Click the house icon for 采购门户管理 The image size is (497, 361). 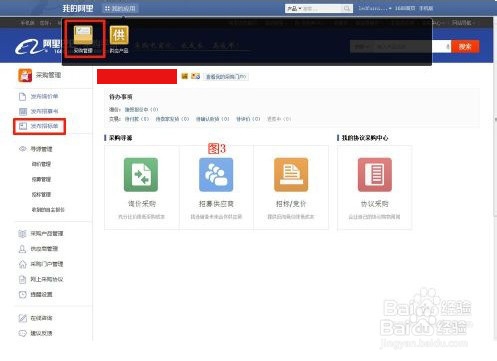pyautogui.click(x=22, y=264)
